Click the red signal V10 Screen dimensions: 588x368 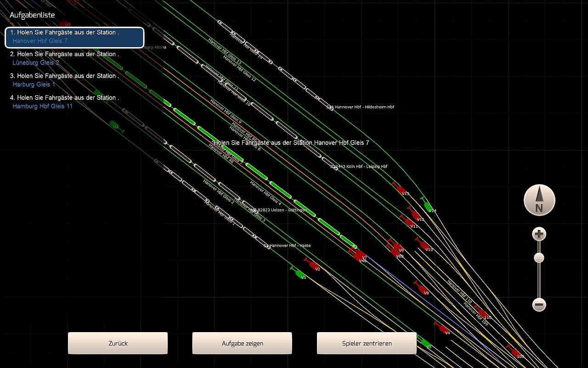tap(423, 244)
